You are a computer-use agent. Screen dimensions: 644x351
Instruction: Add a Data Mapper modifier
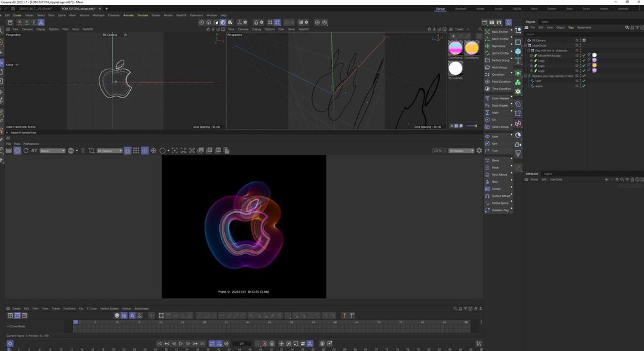point(498,105)
